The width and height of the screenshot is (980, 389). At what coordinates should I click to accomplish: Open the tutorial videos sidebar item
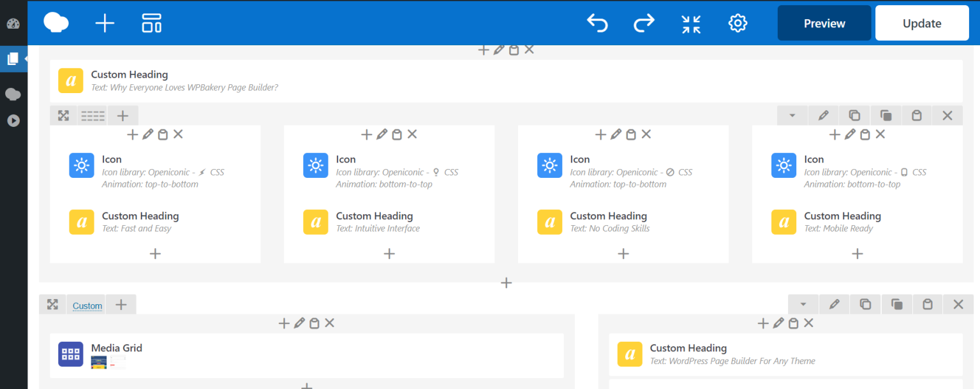(x=13, y=121)
